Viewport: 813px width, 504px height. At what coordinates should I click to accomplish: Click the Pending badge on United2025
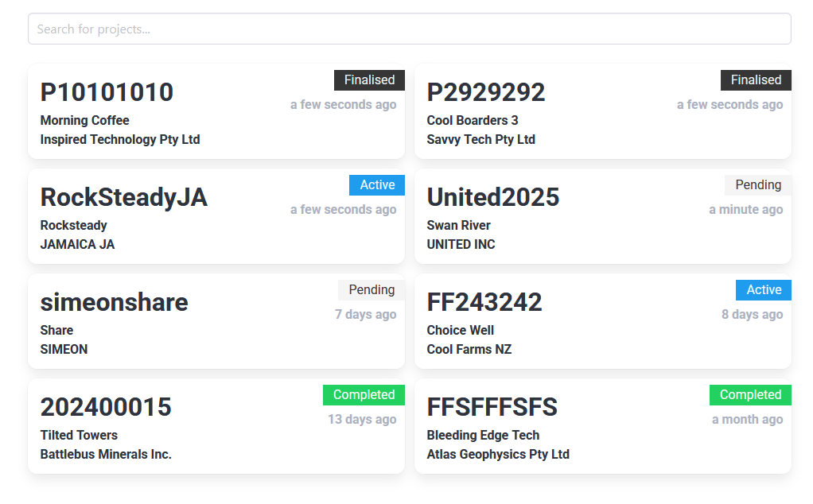click(757, 185)
